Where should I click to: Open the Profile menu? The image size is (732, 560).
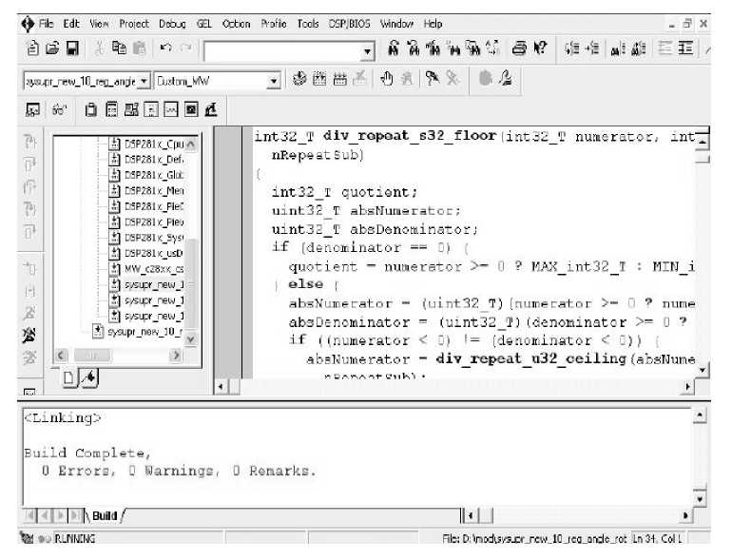pyautogui.click(x=274, y=24)
